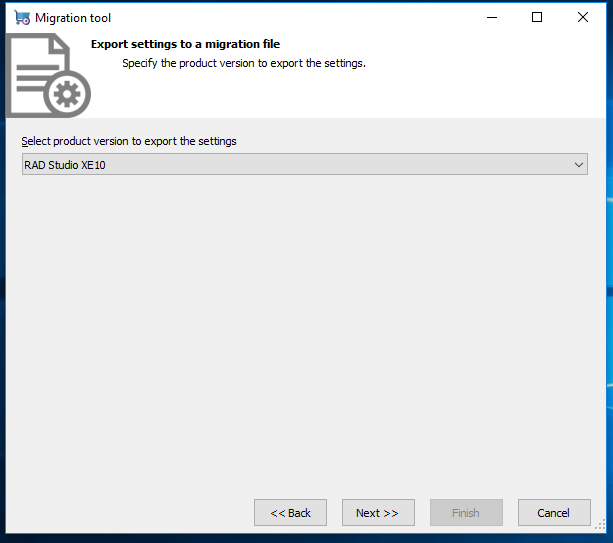Click the gear symbol on the document icon
Viewport: 613px width, 543px height.
point(67,94)
